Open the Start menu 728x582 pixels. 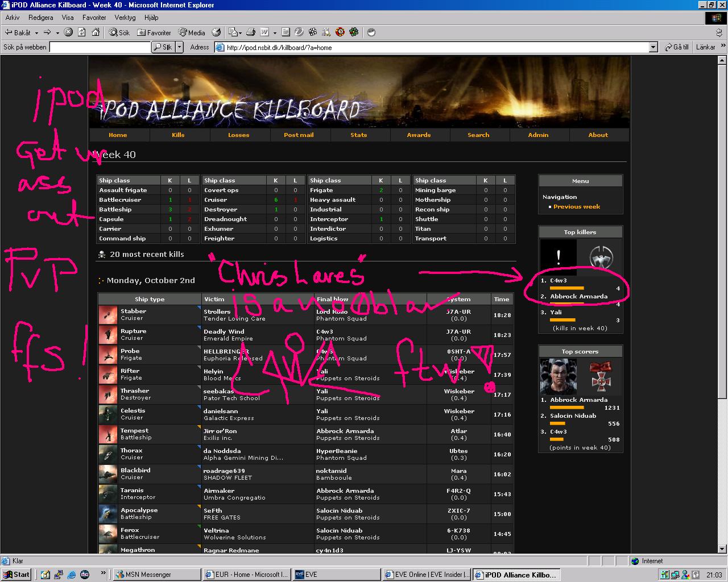pyautogui.click(x=16, y=574)
